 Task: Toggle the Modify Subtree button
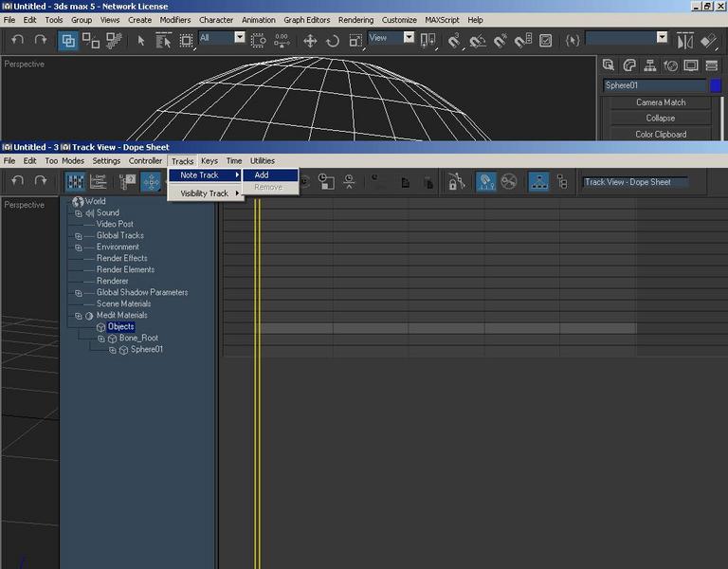coord(538,182)
